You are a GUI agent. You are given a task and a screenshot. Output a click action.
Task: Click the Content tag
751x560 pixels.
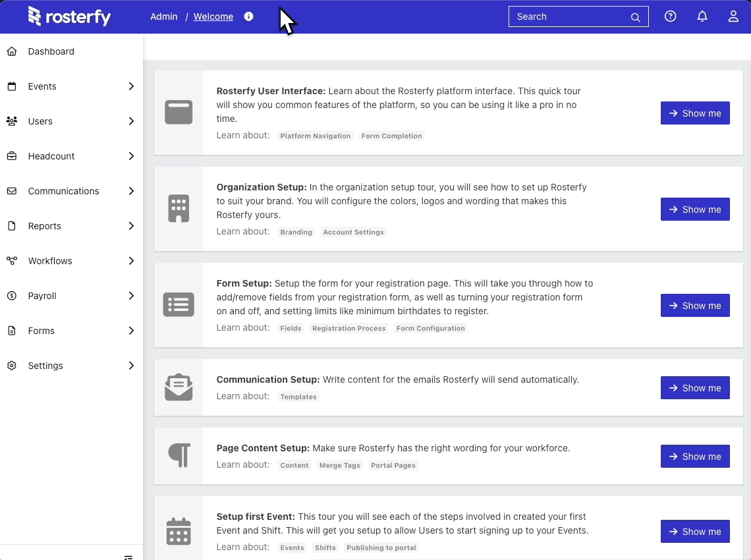click(x=294, y=466)
